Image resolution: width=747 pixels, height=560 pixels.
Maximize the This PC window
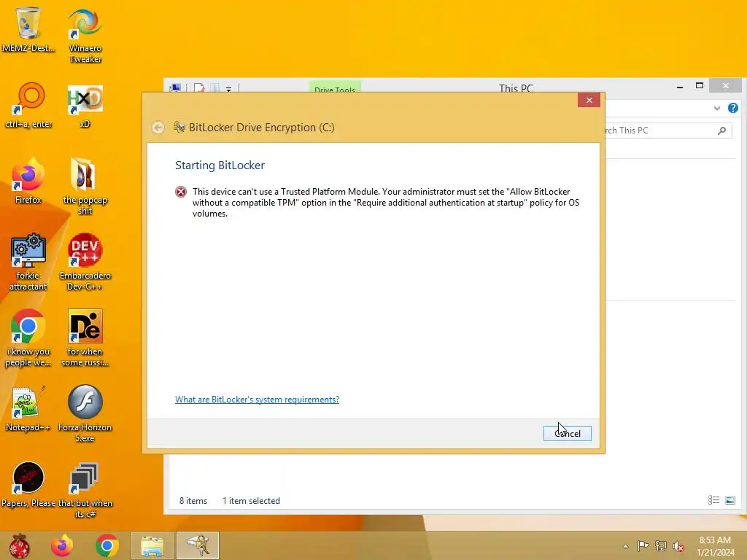point(700,86)
